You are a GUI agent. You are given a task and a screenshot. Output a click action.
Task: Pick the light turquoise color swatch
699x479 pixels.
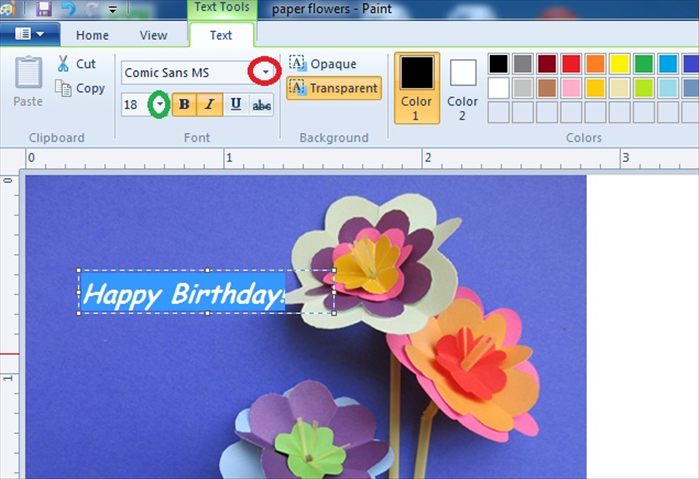tap(668, 88)
